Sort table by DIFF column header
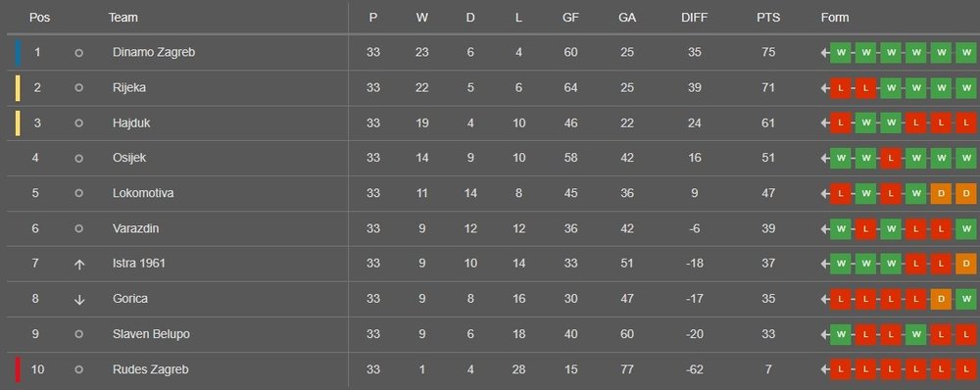 [x=695, y=18]
